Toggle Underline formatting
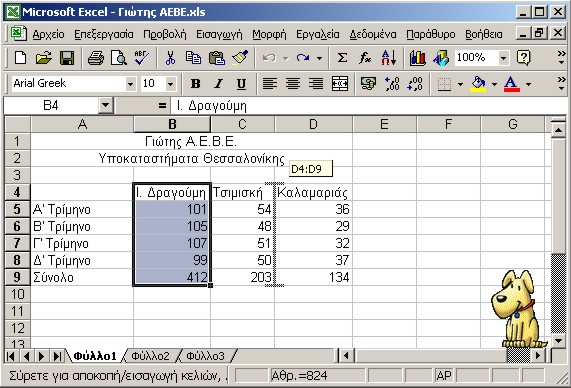Image resolution: width=571 pixels, height=388 pixels. [241, 84]
